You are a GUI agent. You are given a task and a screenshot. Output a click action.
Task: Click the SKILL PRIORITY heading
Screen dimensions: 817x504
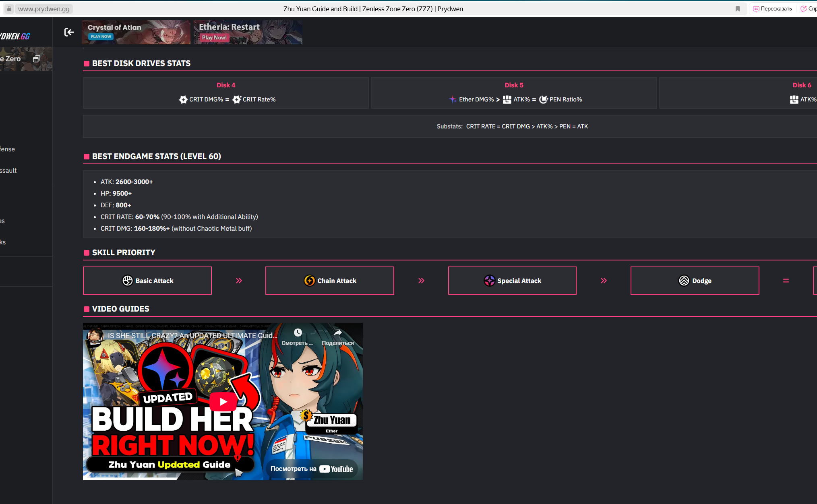click(x=124, y=252)
